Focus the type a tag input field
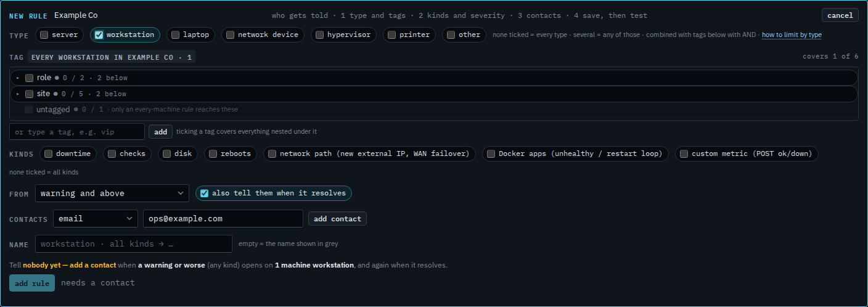 [77, 132]
